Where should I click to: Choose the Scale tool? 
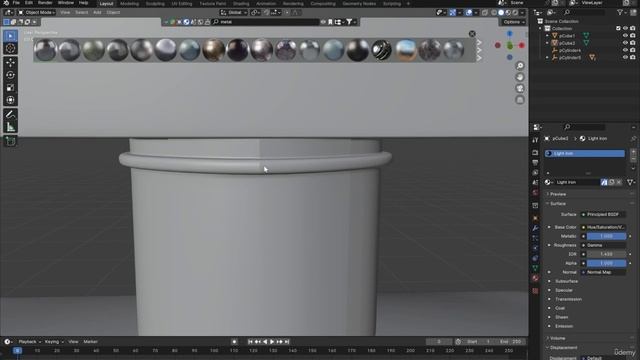point(10,88)
